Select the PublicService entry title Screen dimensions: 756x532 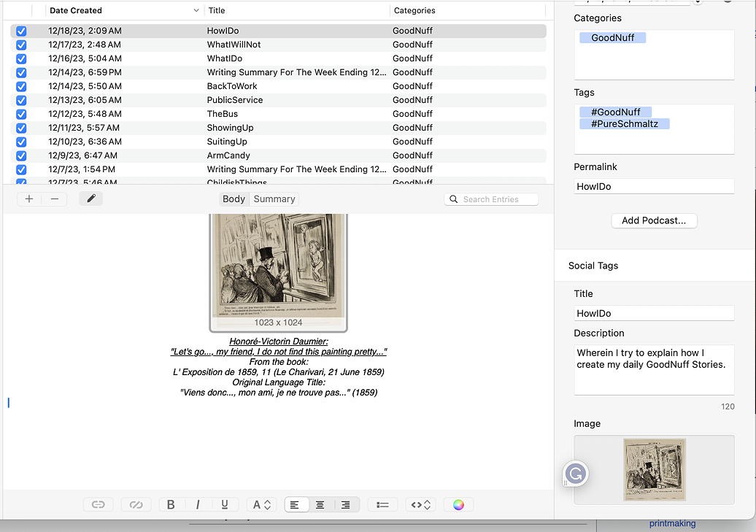[x=235, y=100]
